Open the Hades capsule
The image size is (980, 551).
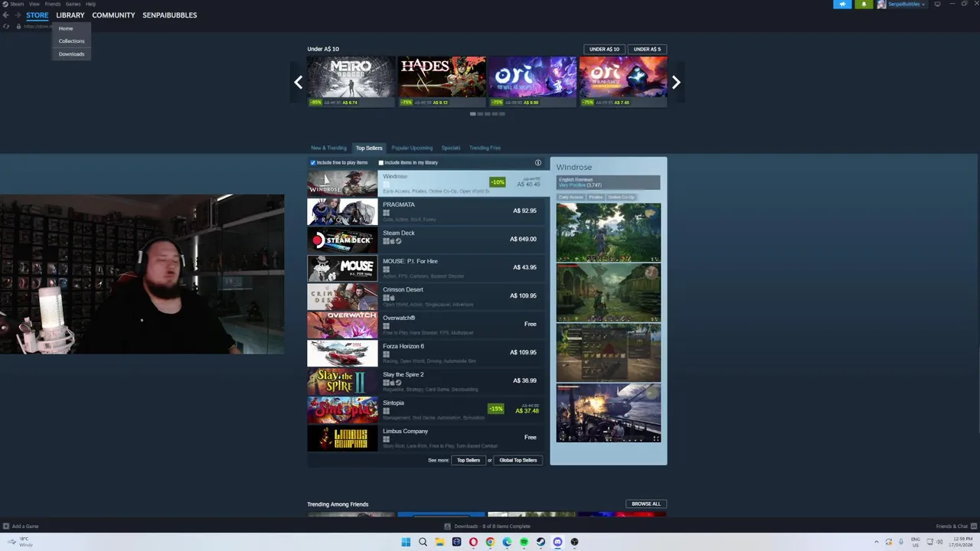click(x=441, y=81)
